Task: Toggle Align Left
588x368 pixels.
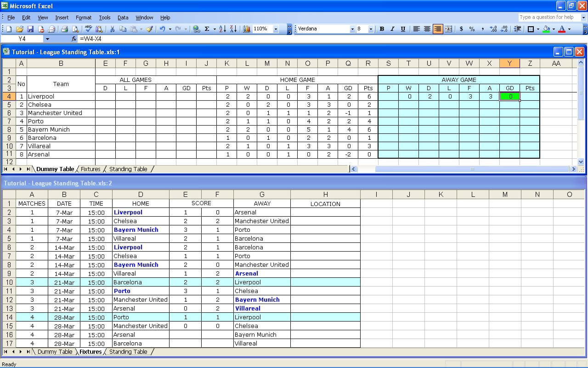Action: (x=417, y=29)
